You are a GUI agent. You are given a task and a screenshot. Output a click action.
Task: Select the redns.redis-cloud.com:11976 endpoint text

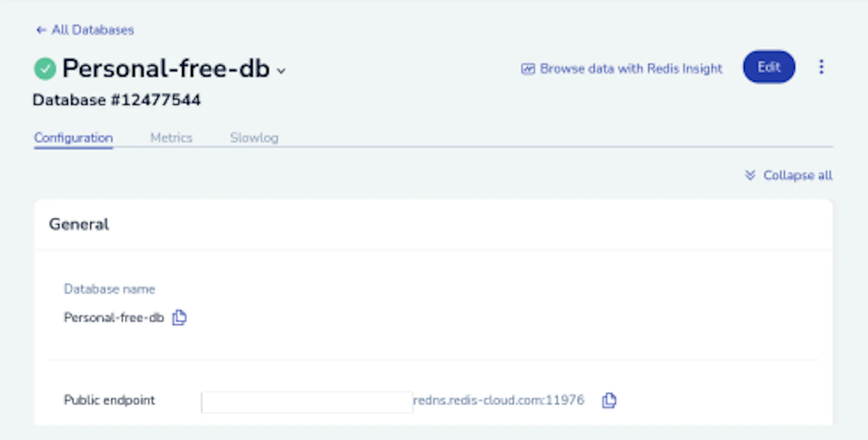point(499,400)
